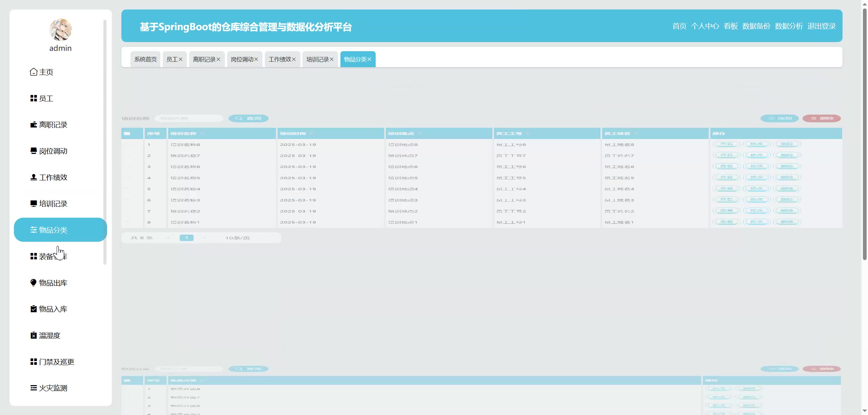Viewport: 868px width, 415px height.
Task: Switch to the 系统首页 tab
Action: click(145, 59)
